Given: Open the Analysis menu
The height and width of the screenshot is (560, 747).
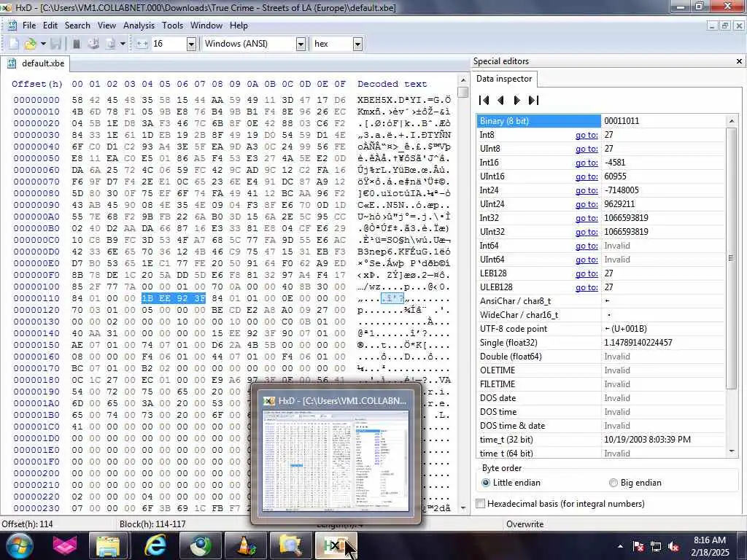Looking at the screenshot, I should (139, 26).
